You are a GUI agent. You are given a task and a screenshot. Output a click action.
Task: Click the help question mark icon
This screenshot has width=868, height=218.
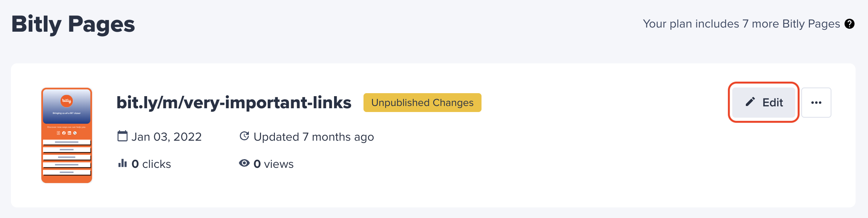(850, 24)
